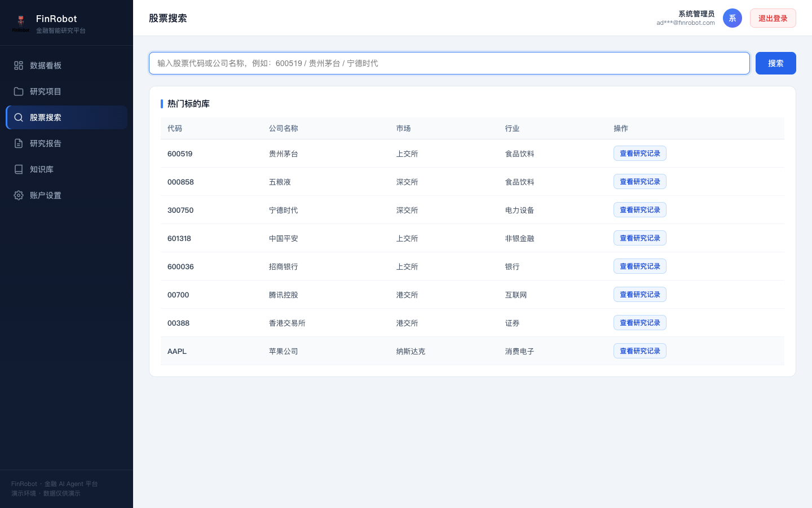Click stock code 600519
812x508 pixels.
(x=180, y=154)
